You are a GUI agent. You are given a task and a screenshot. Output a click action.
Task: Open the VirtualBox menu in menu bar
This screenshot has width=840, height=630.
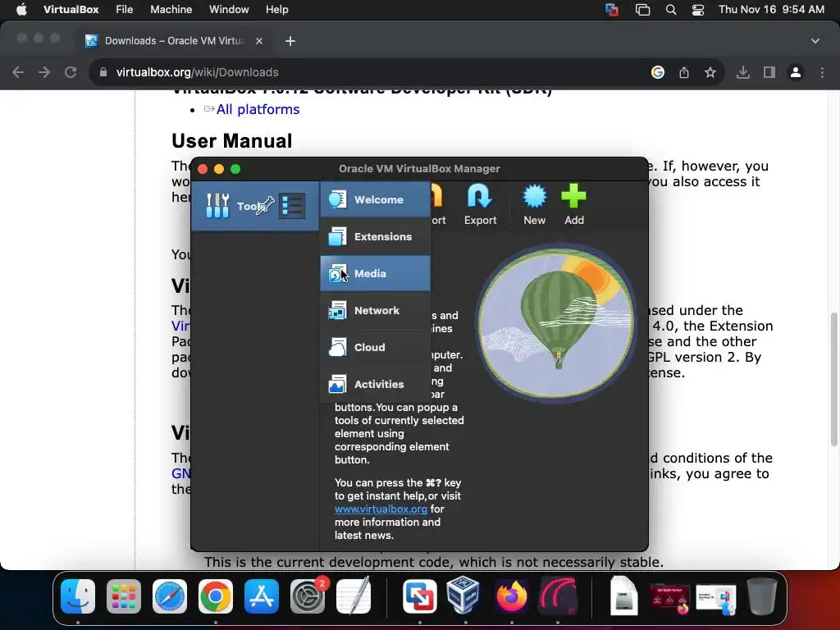(71, 10)
